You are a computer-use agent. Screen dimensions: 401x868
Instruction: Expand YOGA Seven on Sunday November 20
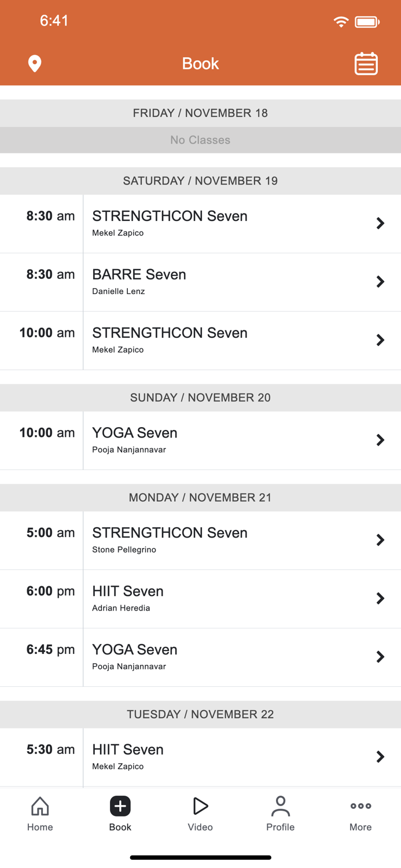tap(200, 440)
